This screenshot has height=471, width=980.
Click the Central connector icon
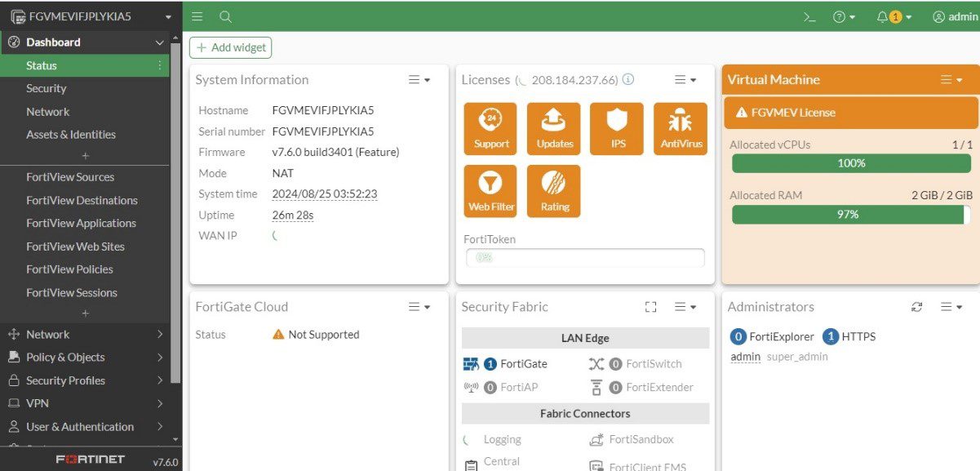pyautogui.click(x=471, y=466)
